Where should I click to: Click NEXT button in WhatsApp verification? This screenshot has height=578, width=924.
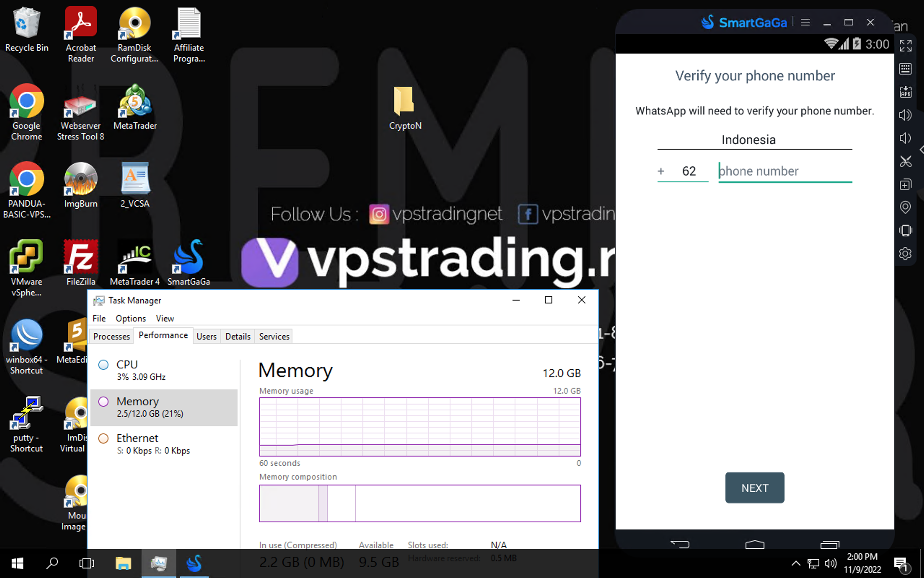coord(754,487)
